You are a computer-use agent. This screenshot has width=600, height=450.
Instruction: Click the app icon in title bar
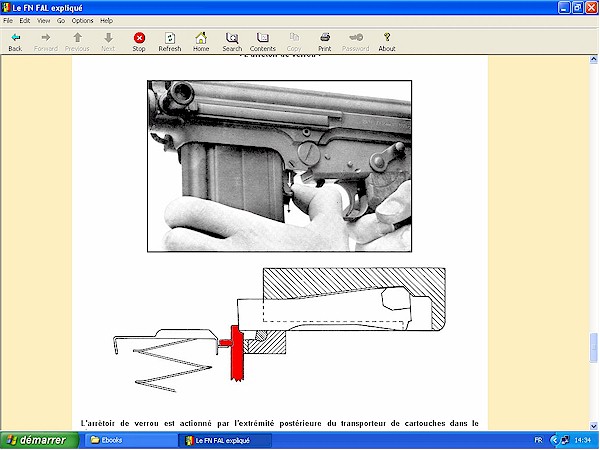[x=6, y=8]
